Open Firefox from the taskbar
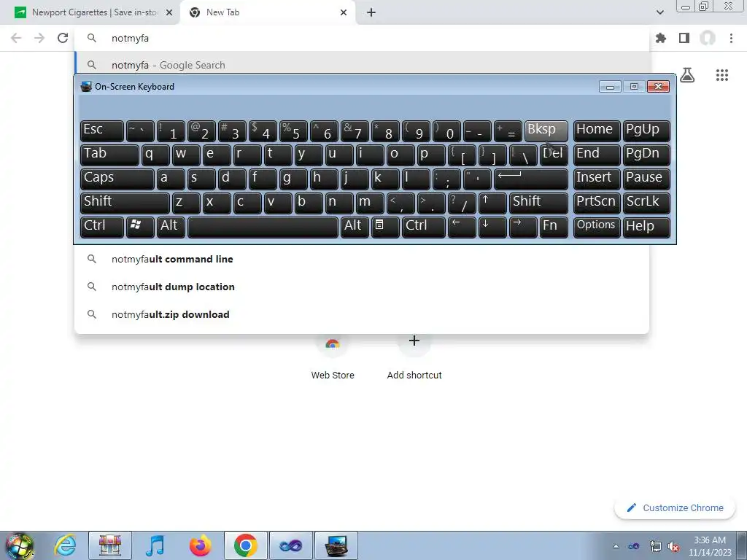Viewport: 747px width, 560px height. pos(200,545)
